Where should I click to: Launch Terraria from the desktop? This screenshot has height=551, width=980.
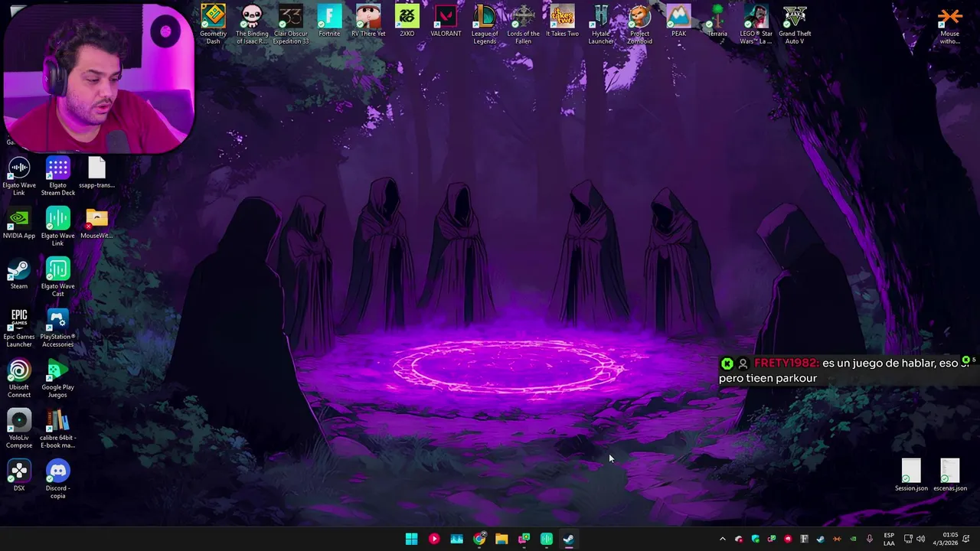point(717,21)
